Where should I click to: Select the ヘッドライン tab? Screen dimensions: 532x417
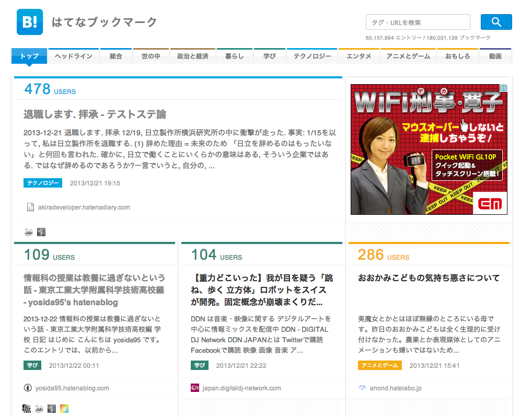click(74, 56)
